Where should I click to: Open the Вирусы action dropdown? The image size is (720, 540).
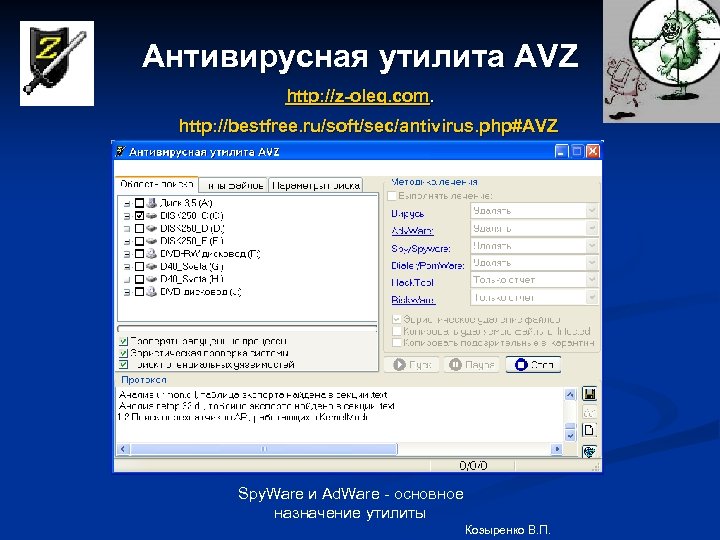[x=592, y=211]
